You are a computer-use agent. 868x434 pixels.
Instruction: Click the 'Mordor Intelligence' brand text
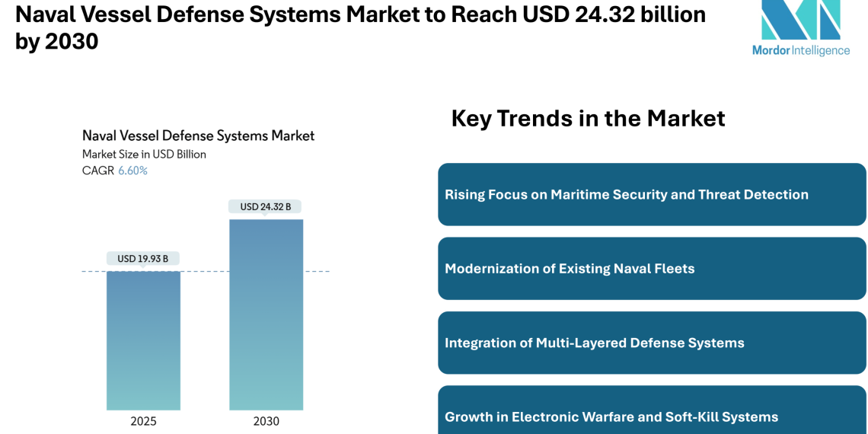tap(800, 50)
